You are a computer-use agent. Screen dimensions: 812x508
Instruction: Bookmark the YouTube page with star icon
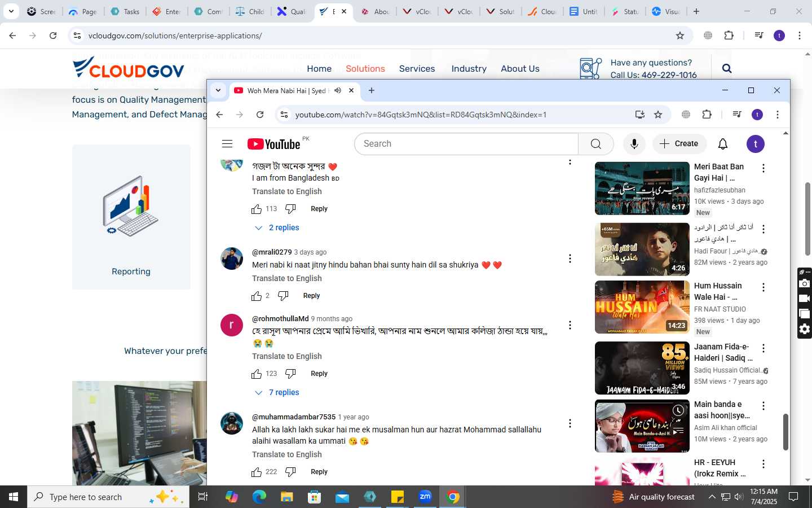tap(658, 115)
